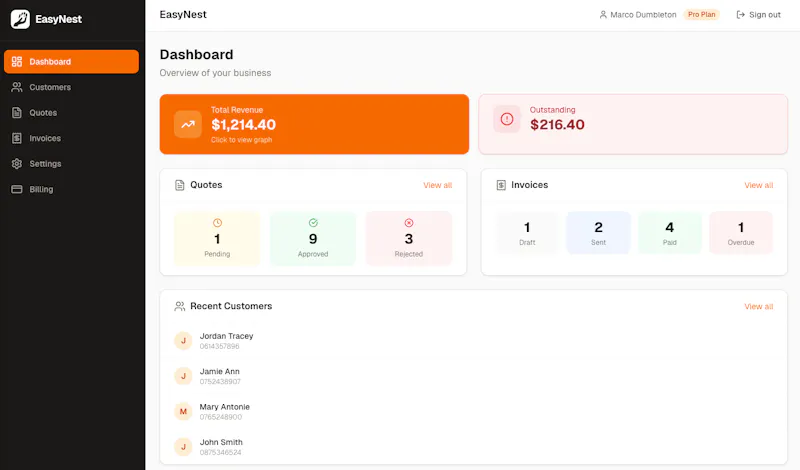Click the John Smith customer name

coord(221,442)
